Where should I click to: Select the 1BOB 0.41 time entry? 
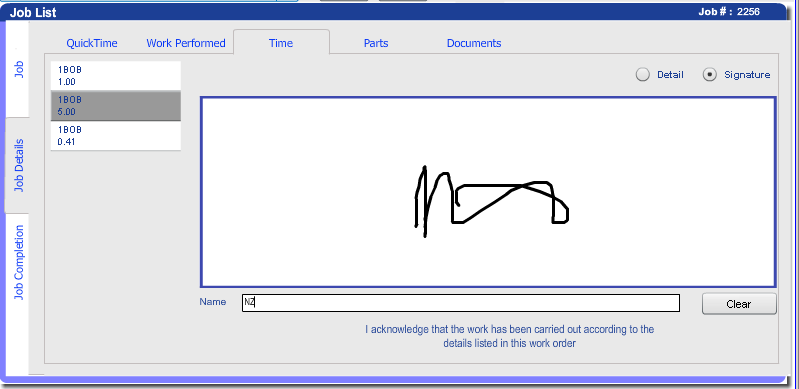click(x=116, y=136)
